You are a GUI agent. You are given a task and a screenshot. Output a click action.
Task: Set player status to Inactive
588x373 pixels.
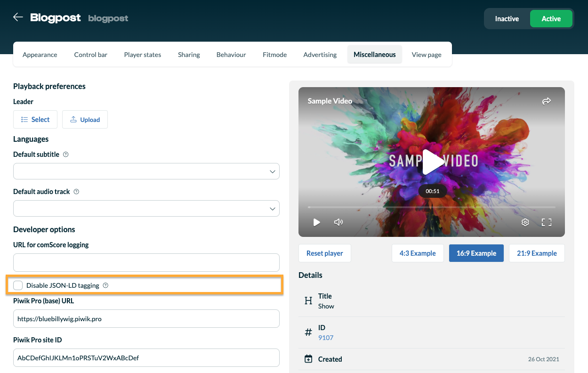507,19
